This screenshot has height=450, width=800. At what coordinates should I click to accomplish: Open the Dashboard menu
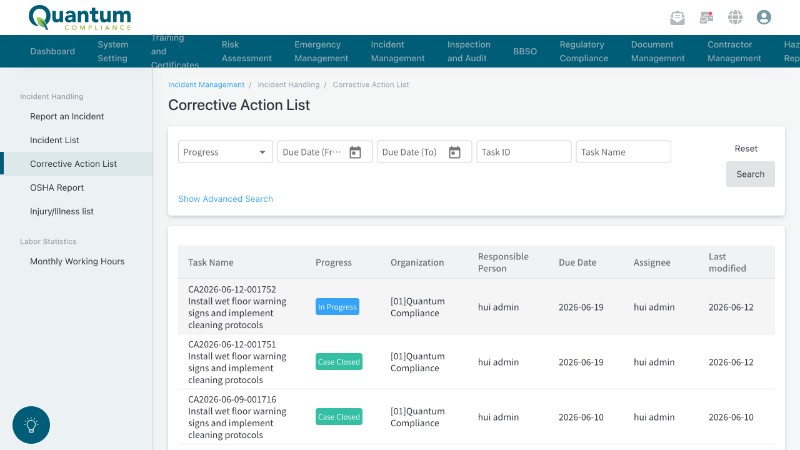pos(53,52)
